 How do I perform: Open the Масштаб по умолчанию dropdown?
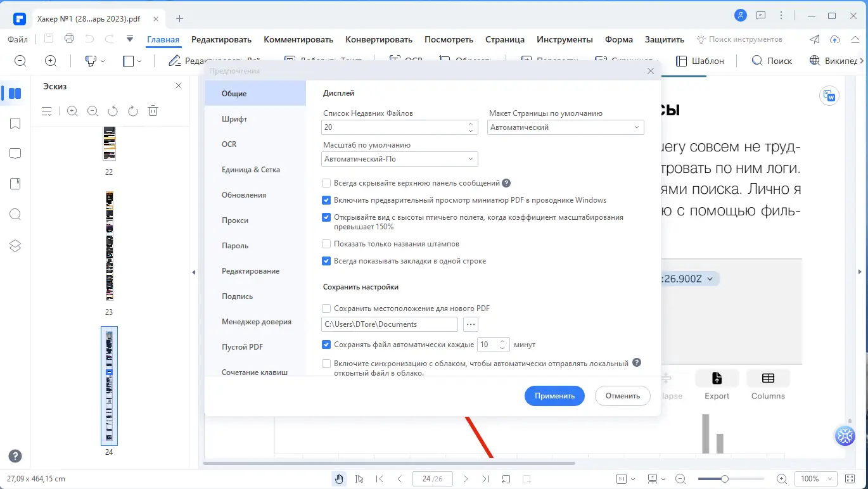[x=400, y=159]
